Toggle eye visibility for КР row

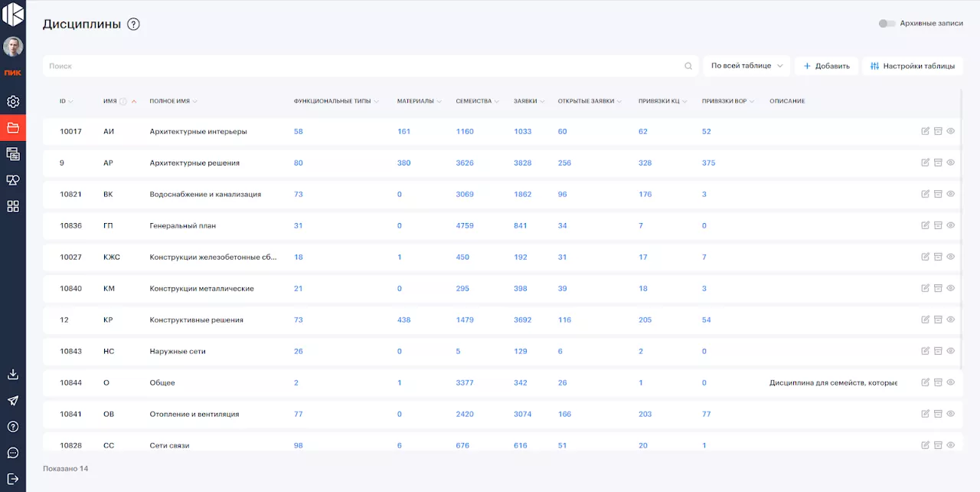click(951, 320)
